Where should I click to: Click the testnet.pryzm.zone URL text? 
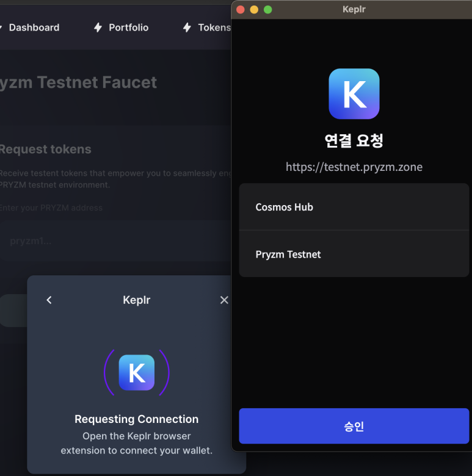point(354,167)
